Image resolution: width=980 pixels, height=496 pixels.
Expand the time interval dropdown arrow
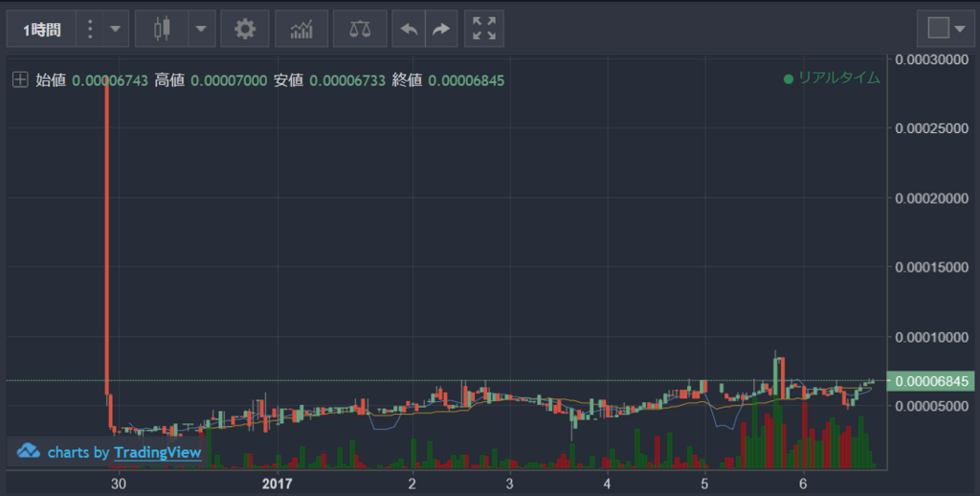(116, 29)
